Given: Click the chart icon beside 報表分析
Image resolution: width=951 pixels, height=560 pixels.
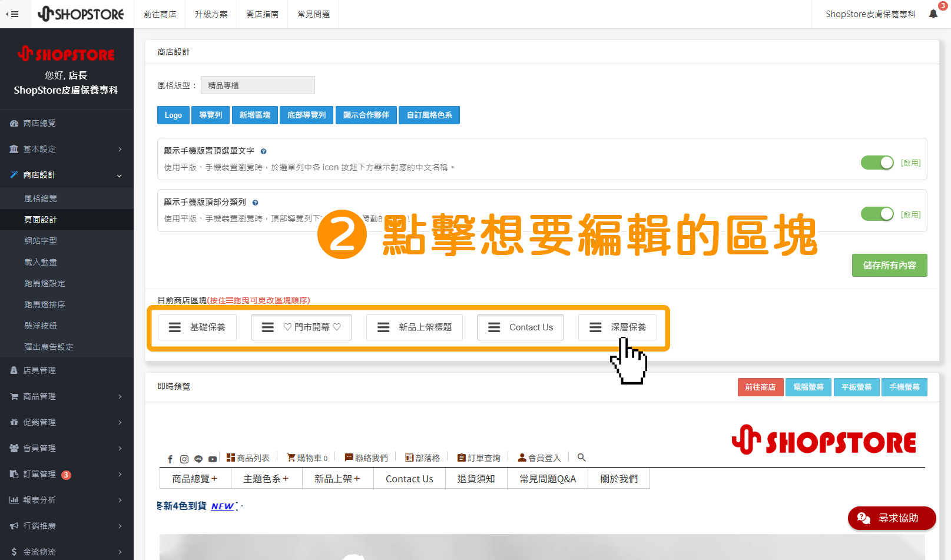Looking at the screenshot, I should [x=14, y=500].
